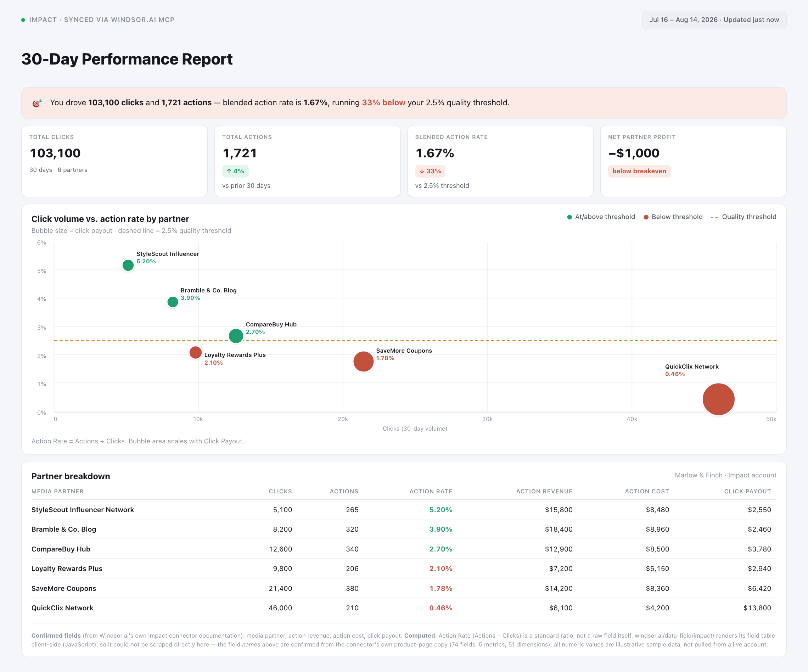
Task: Select the Loyalty Rewards Plus table row name
Action: click(x=67, y=569)
